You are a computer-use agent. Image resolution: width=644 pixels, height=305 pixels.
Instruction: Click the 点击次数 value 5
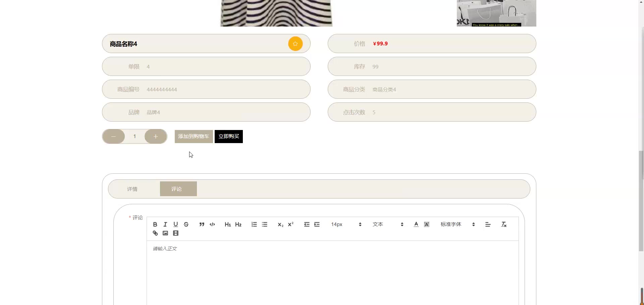[374, 113]
